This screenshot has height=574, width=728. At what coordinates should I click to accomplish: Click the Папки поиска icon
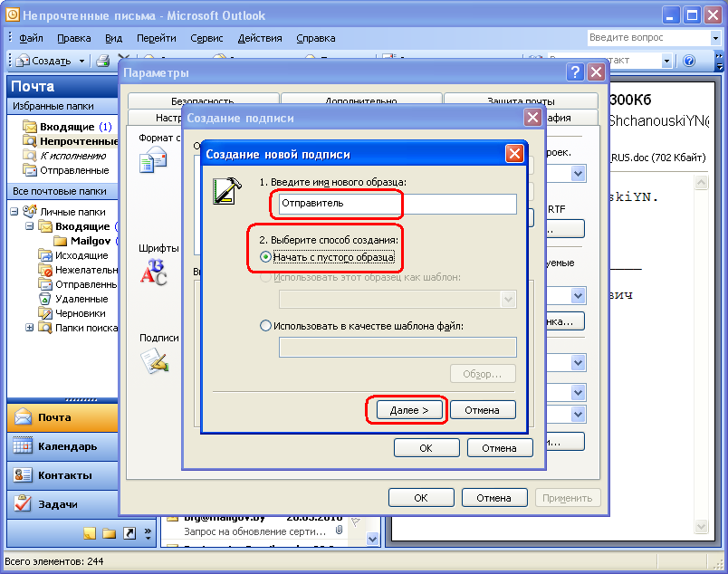tap(45, 328)
